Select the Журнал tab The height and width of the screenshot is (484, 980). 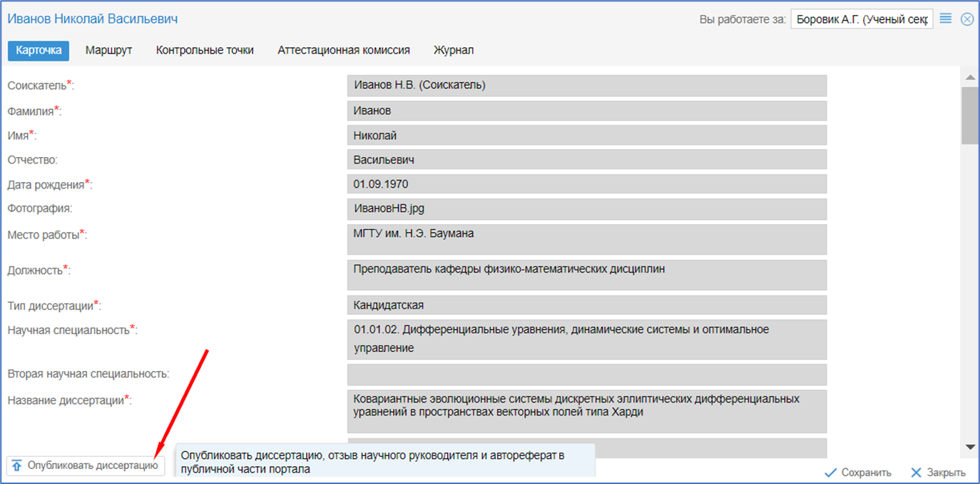454,51
